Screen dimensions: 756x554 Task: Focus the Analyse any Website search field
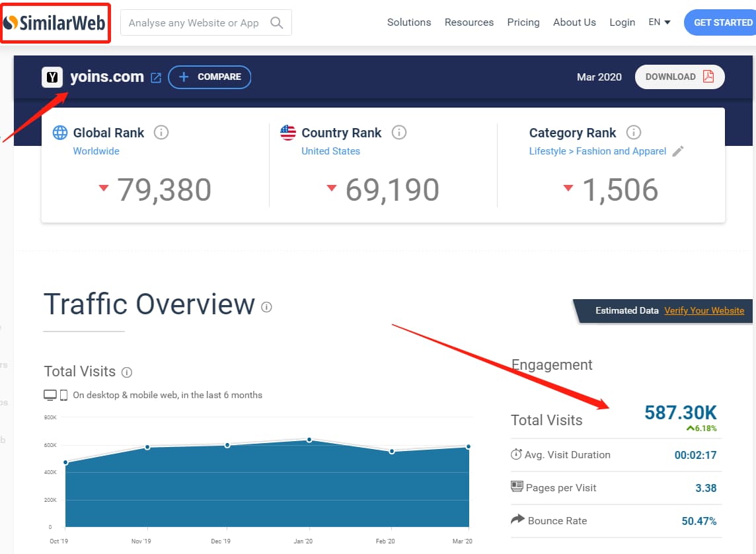(194, 23)
